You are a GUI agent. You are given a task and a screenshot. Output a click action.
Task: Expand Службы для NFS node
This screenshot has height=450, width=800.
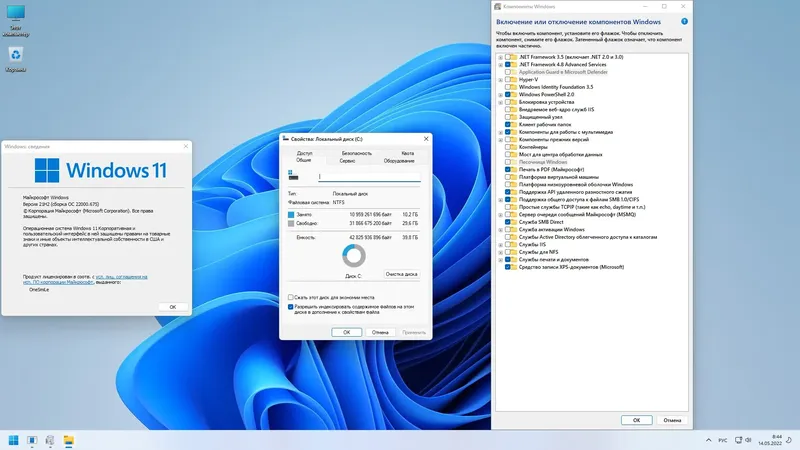(x=501, y=253)
